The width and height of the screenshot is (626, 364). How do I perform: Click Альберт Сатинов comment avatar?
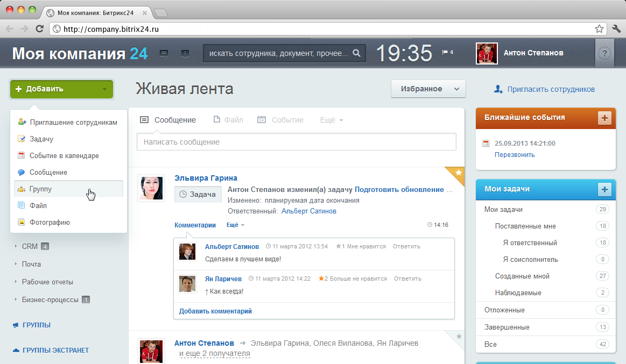(x=187, y=252)
